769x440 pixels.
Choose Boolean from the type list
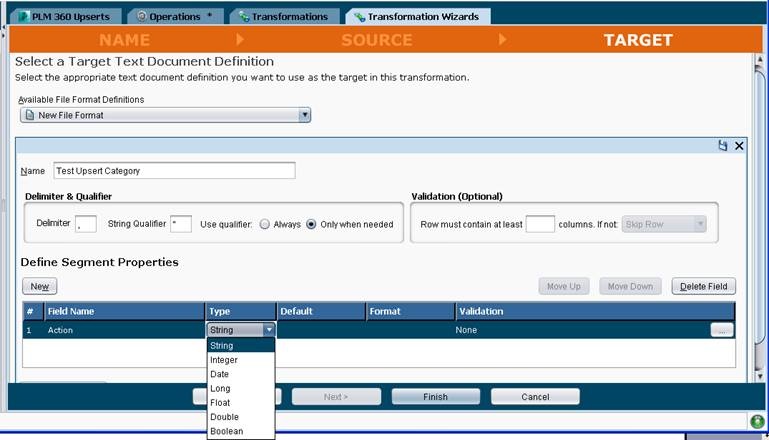pyautogui.click(x=226, y=431)
